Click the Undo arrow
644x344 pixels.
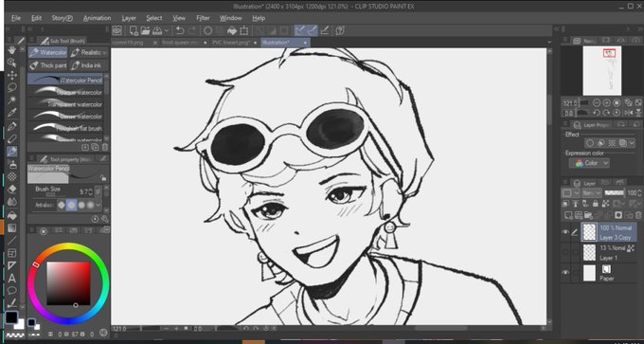(180, 30)
